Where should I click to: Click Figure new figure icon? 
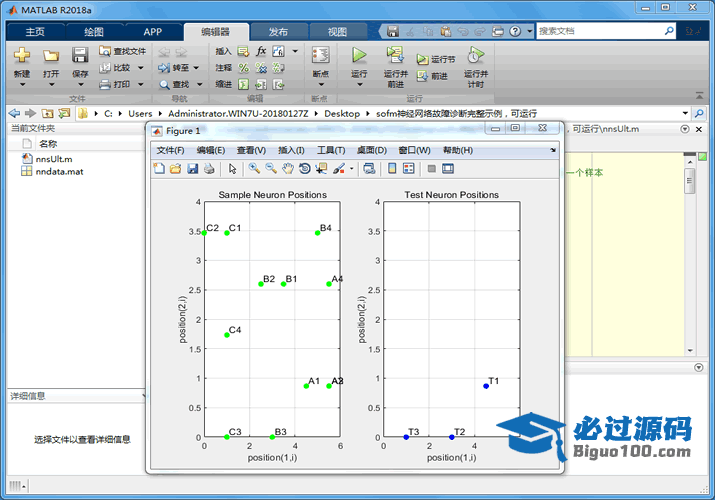coord(159,169)
